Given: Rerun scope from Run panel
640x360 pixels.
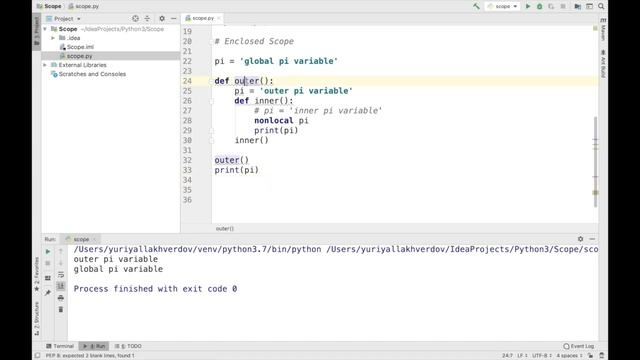Looking at the screenshot, I should [x=48, y=251].
